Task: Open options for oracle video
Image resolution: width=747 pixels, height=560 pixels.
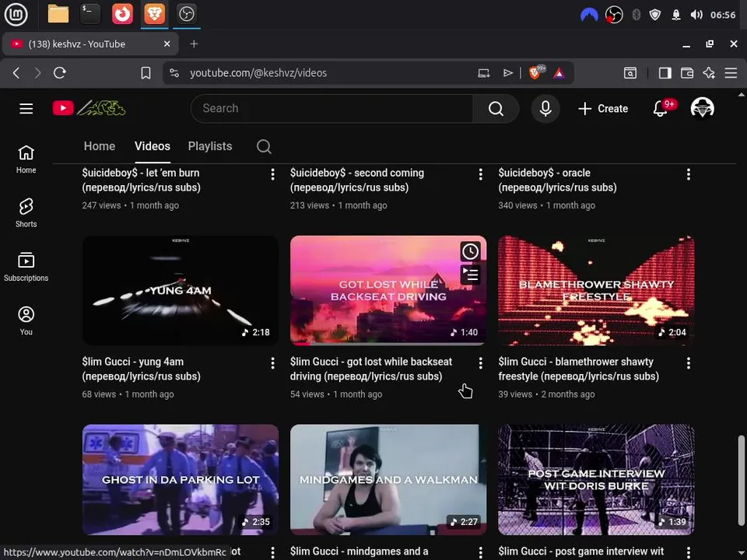Action: (x=689, y=174)
